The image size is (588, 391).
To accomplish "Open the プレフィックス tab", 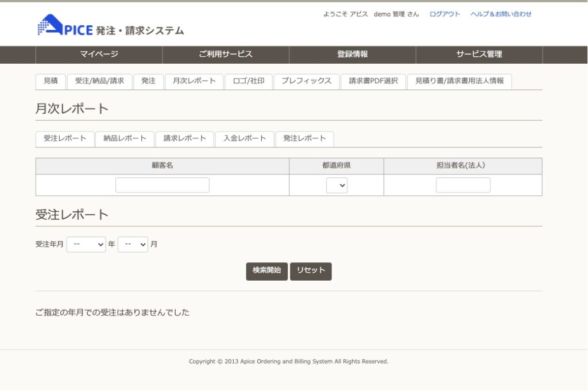I will (x=307, y=82).
